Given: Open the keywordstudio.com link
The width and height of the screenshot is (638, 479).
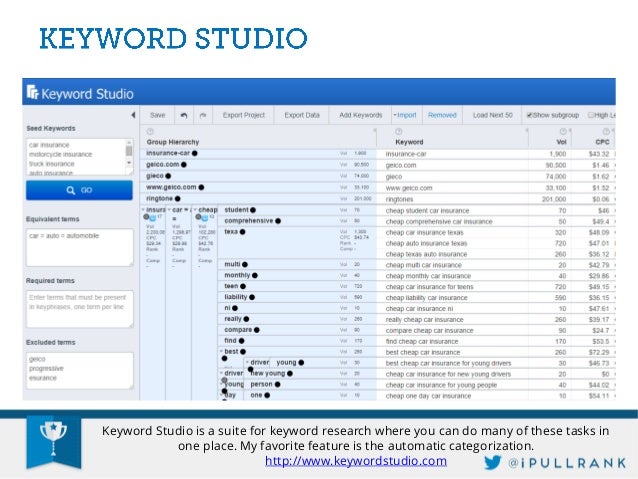Looking at the screenshot, I should [x=356, y=461].
